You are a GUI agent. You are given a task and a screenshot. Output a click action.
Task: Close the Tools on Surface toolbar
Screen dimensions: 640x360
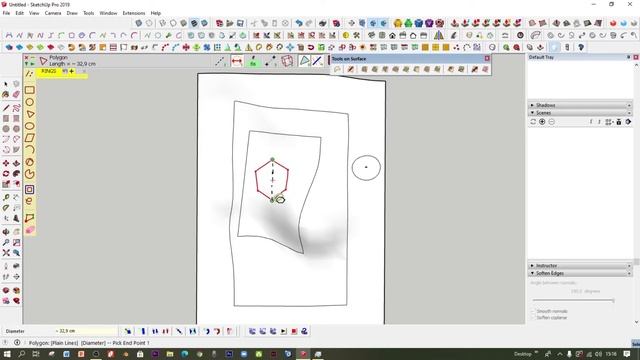click(487, 59)
